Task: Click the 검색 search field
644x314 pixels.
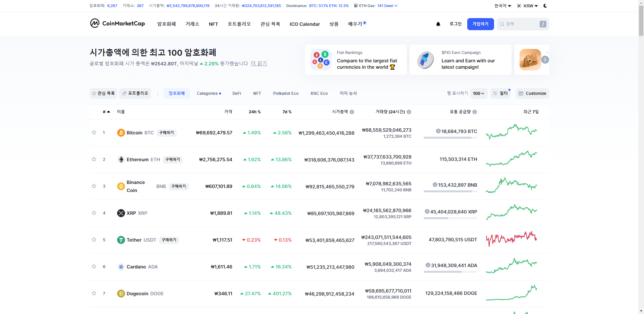Action: (x=523, y=24)
